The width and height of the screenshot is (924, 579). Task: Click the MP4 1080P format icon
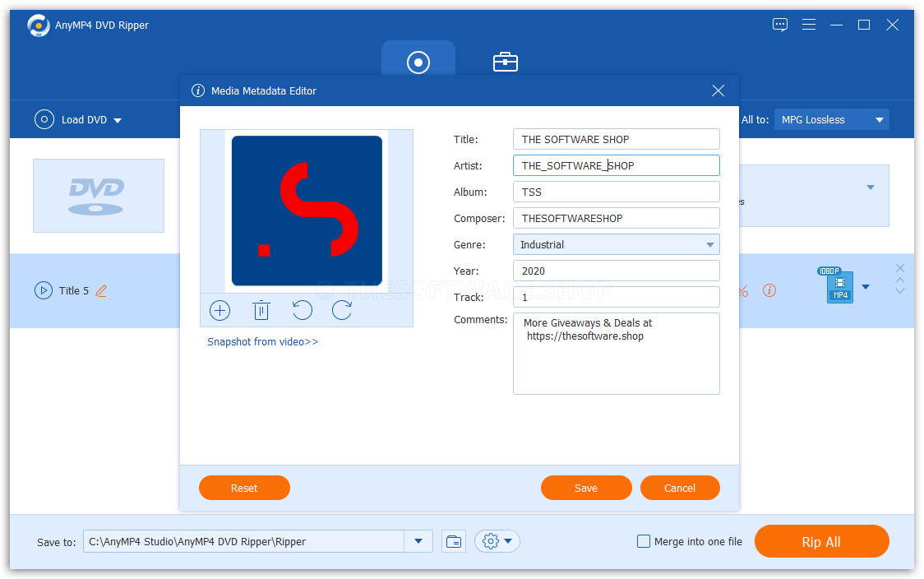coord(839,285)
